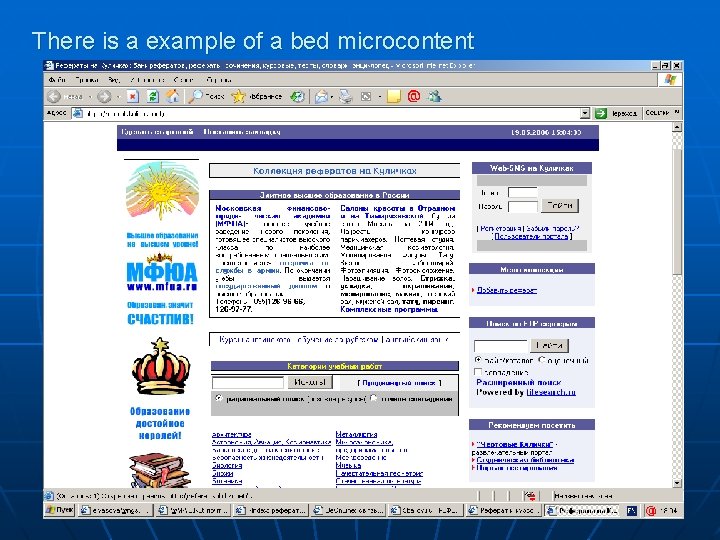Click the page scrollbar down arrow
This screenshot has height=540, width=720.
pyautogui.click(x=677, y=483)
